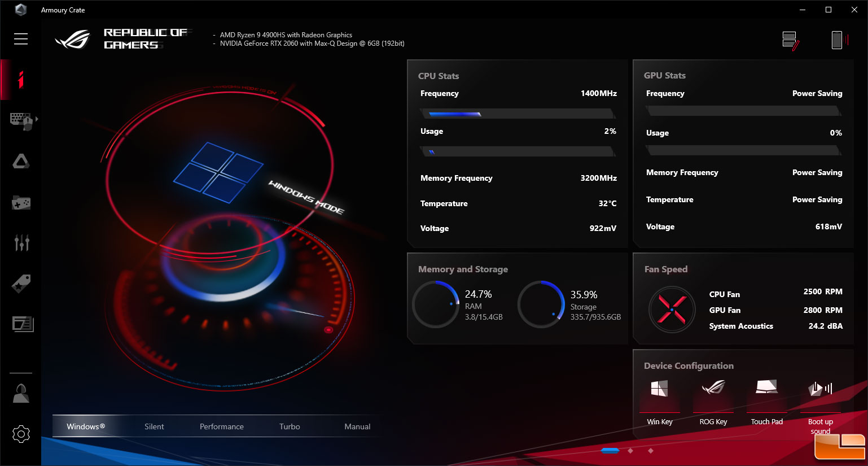
Task: Open the mobile device connection icon
Action: (840, 40)
